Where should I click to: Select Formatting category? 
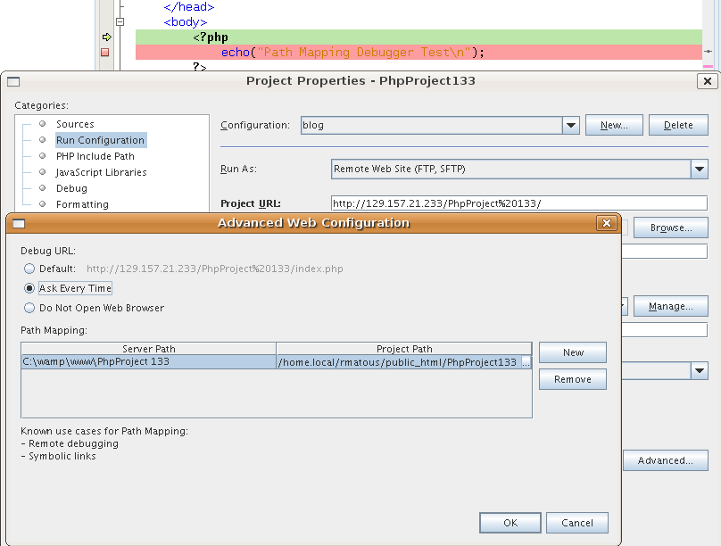[82, 204]
